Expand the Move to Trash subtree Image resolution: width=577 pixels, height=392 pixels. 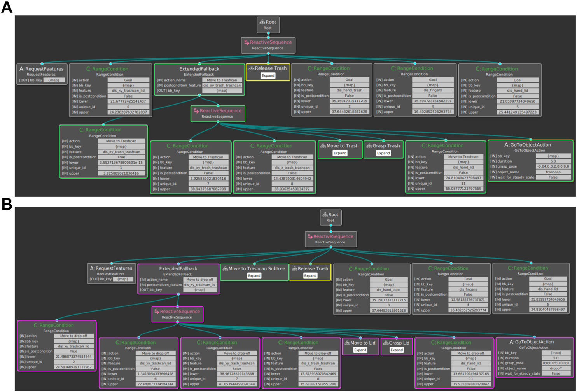pyautogui.click(x=340, y=153)
